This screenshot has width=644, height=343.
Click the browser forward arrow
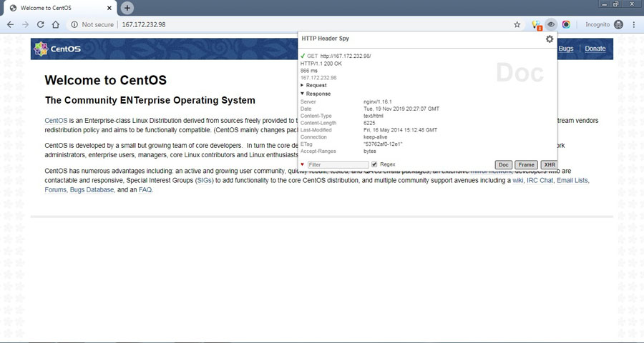point(26,24)
